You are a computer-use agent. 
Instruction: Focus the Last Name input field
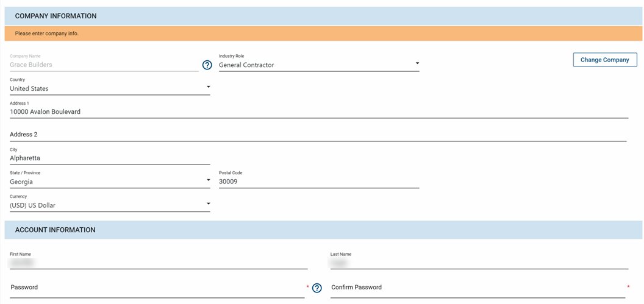point(479,263)
